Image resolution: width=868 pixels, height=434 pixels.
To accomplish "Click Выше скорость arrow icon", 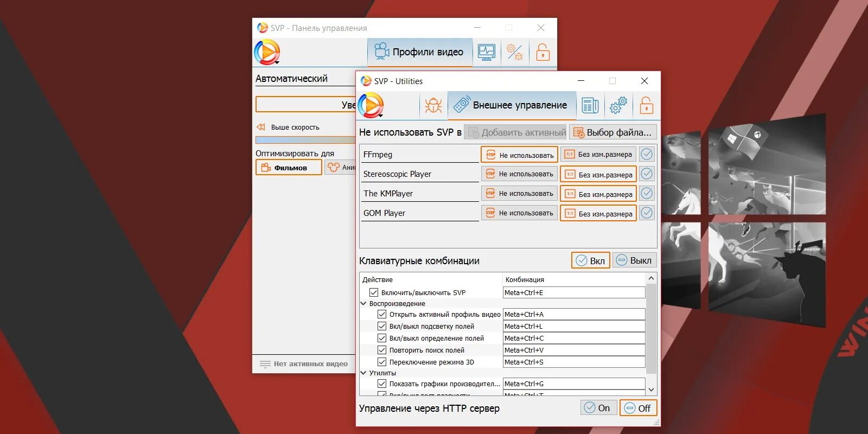I will (x=261, y=127).
